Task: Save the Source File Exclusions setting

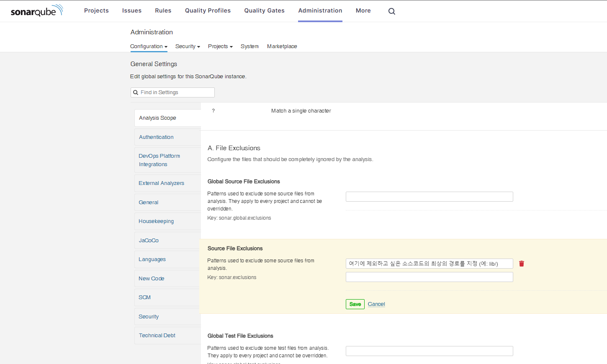Action: coord(355,304)
